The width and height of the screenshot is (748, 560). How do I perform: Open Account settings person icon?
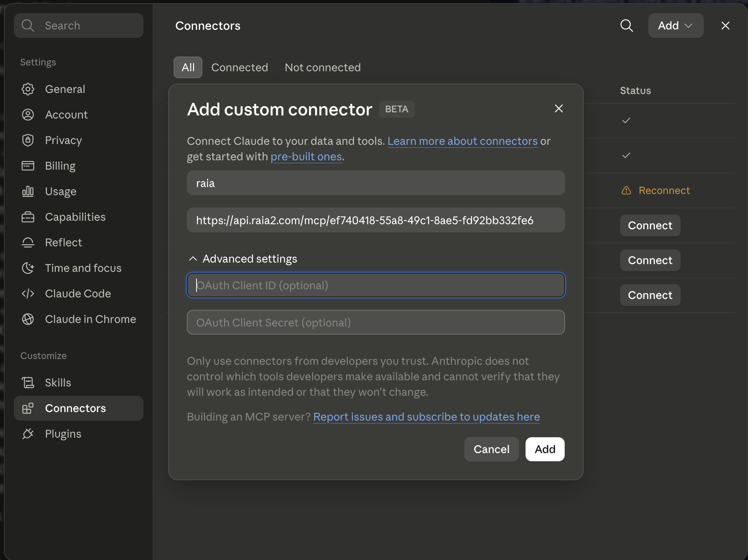pos(28,115)
